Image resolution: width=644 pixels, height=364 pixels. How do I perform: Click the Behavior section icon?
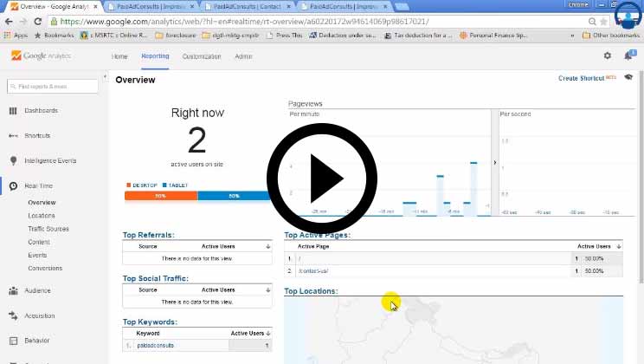tap(13, 341)
